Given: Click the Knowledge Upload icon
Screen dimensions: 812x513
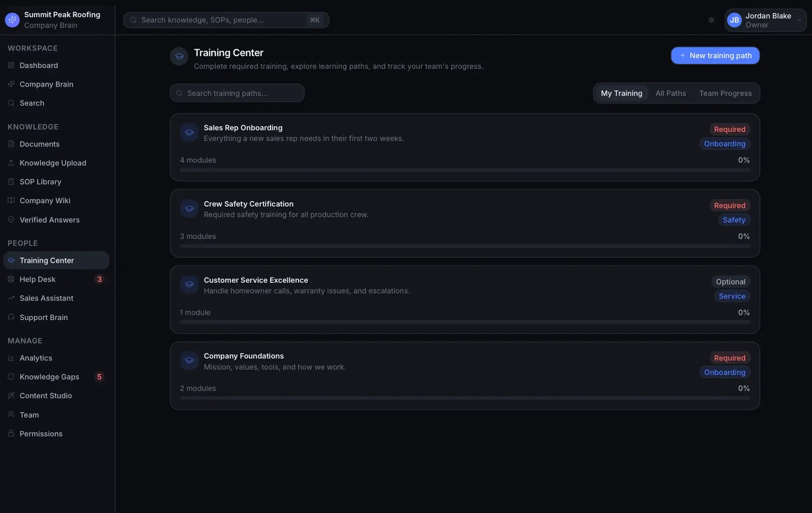Looking at the screenshot, I should click(x=11, y=163).
